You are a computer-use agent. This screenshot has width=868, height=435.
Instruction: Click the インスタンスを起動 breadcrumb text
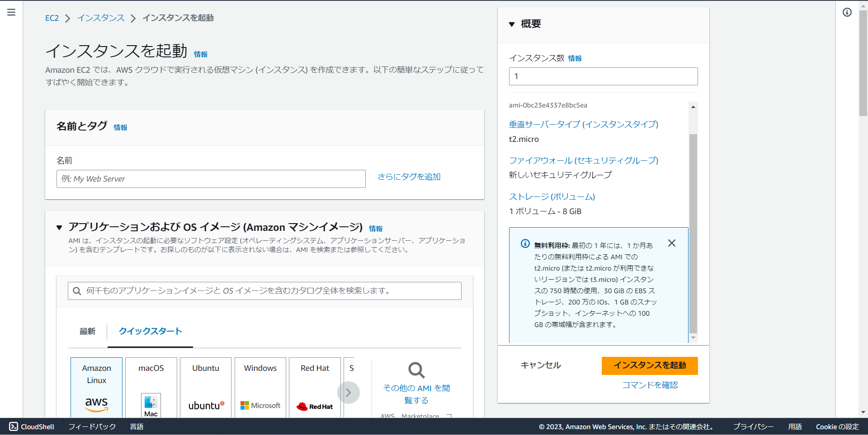[178, 18]
